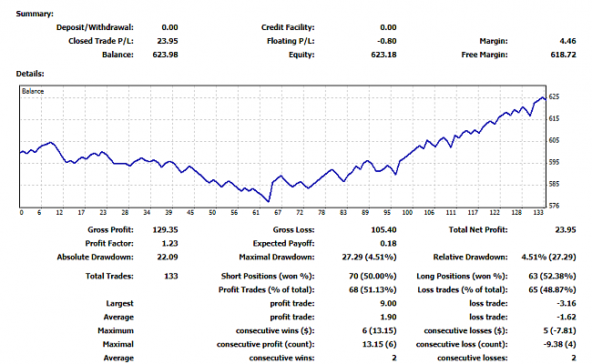Click the Closed Trade P/L value 23.95
Screen dimensions: 592x364
coord(168,41)
